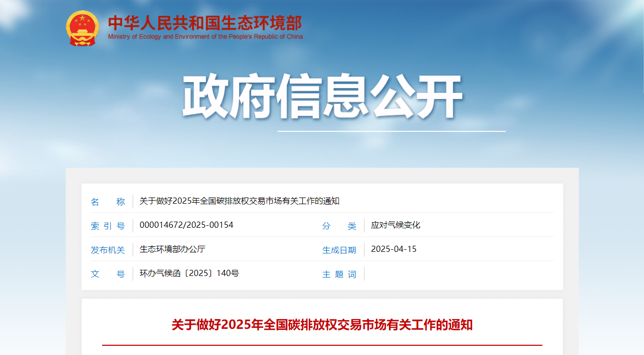Click the 生成日期 field label
644x355 pixels.
pos(339,250)
